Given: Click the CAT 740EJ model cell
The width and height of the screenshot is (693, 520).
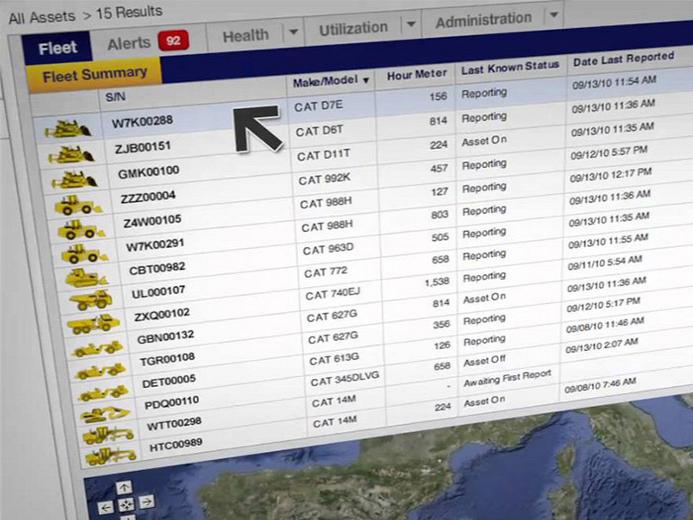Looking at the screenshot, I should tap(333, 294).
